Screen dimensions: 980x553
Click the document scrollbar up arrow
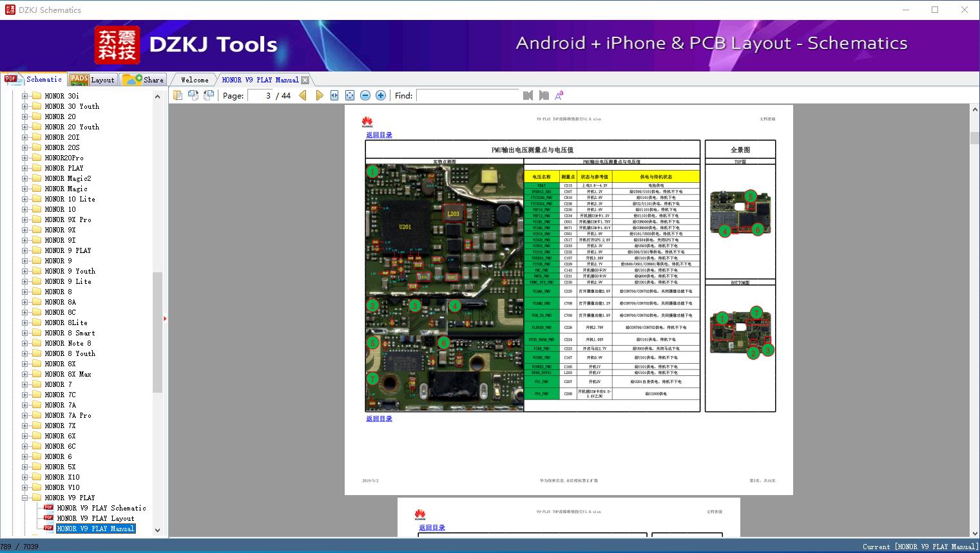coord(974,110)
